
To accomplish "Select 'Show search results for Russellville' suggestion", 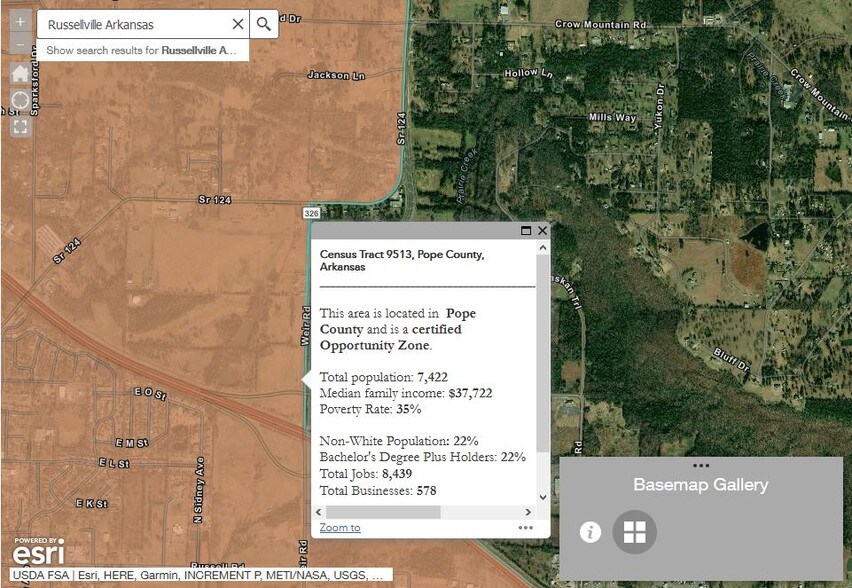I will (x=143, y=50).
